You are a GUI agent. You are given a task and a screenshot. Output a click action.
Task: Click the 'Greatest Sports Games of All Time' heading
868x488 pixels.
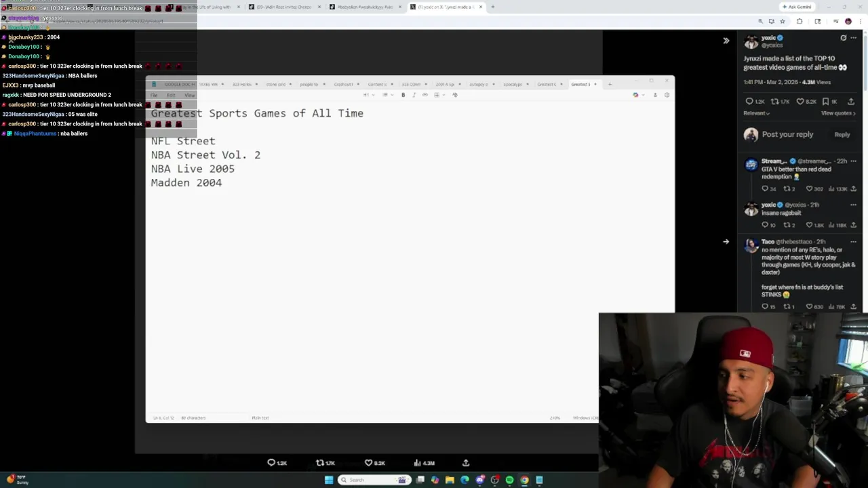[x=257, y=113]
